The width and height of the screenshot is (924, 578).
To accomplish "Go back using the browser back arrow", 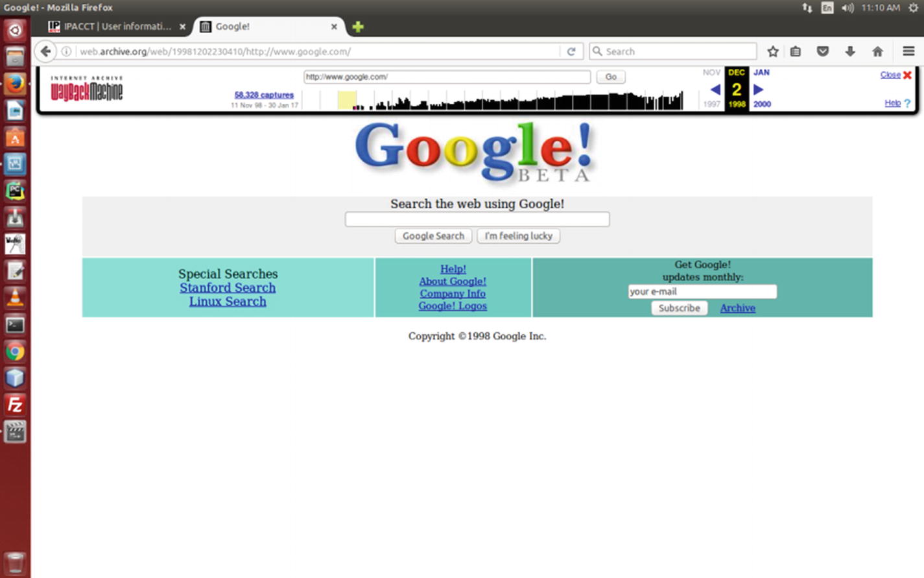I will (x=45, y=51).
